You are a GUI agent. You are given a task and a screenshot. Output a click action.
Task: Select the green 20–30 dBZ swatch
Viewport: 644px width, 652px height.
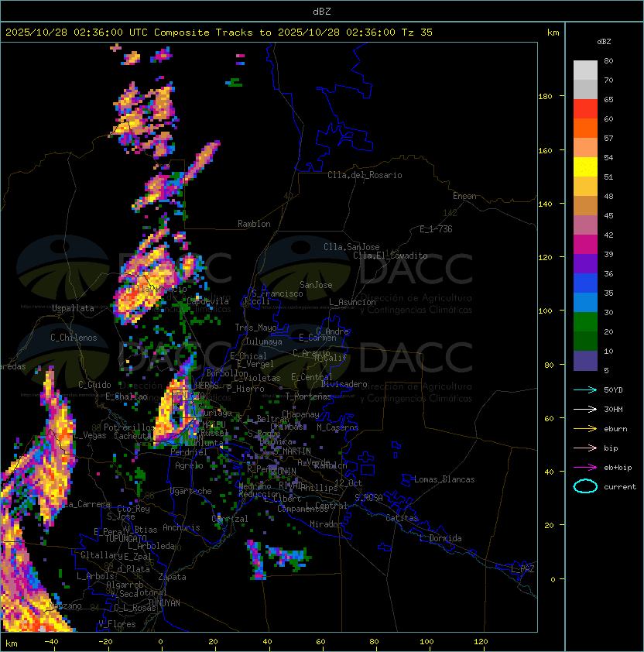pos(585,322)
